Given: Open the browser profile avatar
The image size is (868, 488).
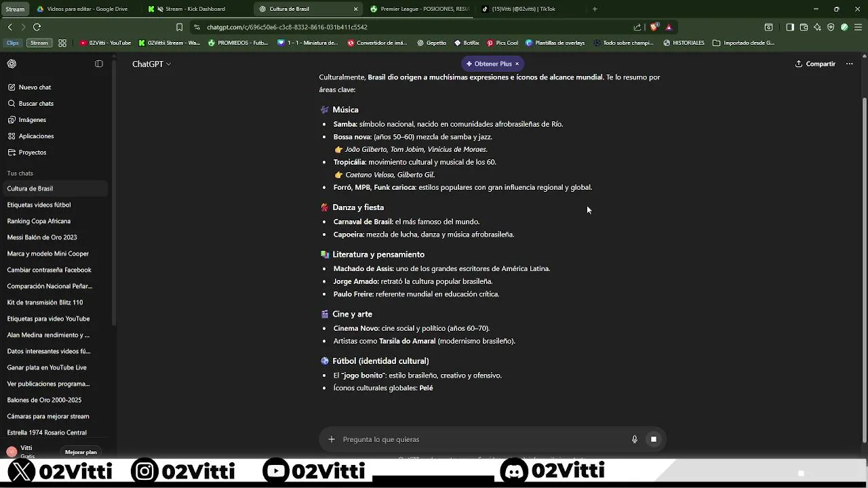Looking at the screenshot, I should pyautogui.click(x=844, y=27).
